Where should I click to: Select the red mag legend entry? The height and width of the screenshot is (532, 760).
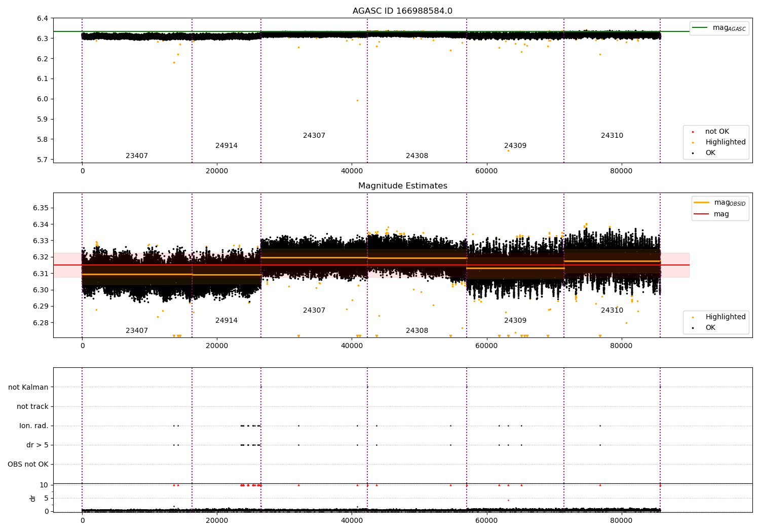pos(711,214)
